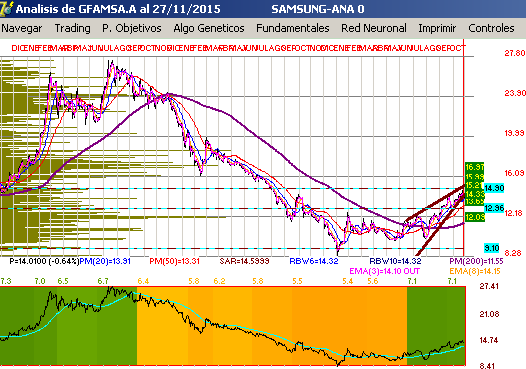Open the P. Objetivos menu
The image size is (526, 369).
(132, 28)
